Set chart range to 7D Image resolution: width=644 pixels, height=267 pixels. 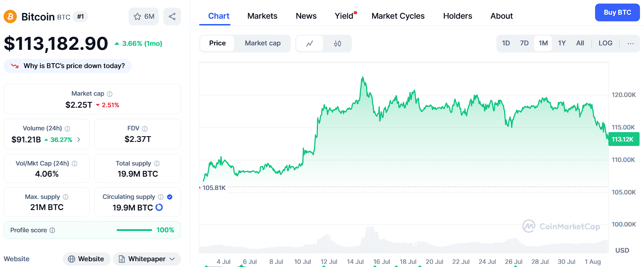tap(524, 43)
